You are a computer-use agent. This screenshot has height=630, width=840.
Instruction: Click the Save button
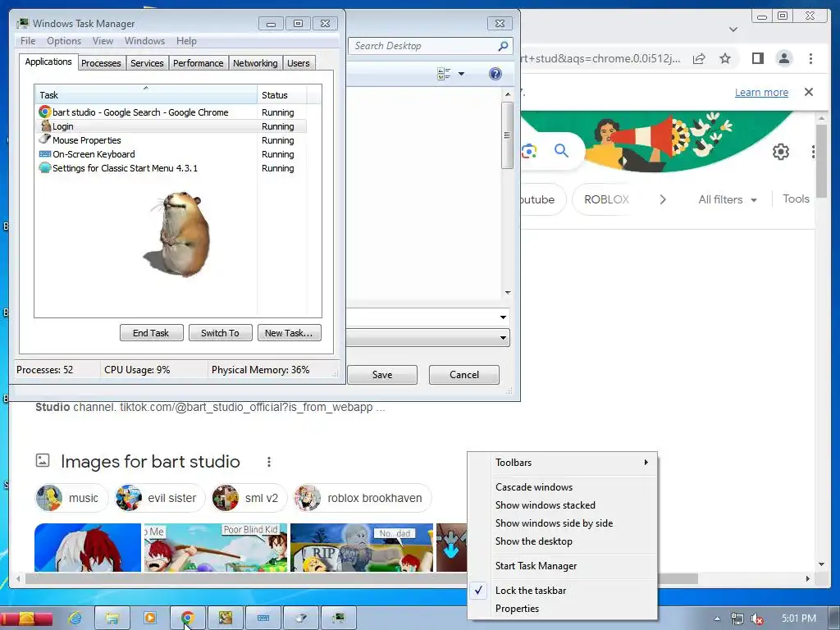coord(382,374)
